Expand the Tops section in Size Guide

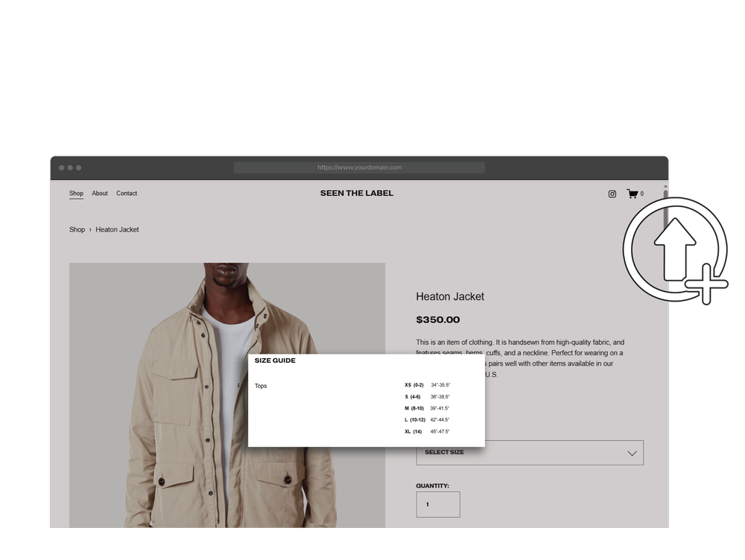point(261,386)
